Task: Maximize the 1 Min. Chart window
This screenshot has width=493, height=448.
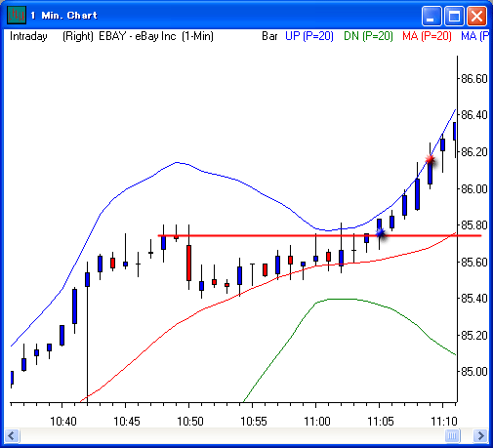Action: click(454, 16)
